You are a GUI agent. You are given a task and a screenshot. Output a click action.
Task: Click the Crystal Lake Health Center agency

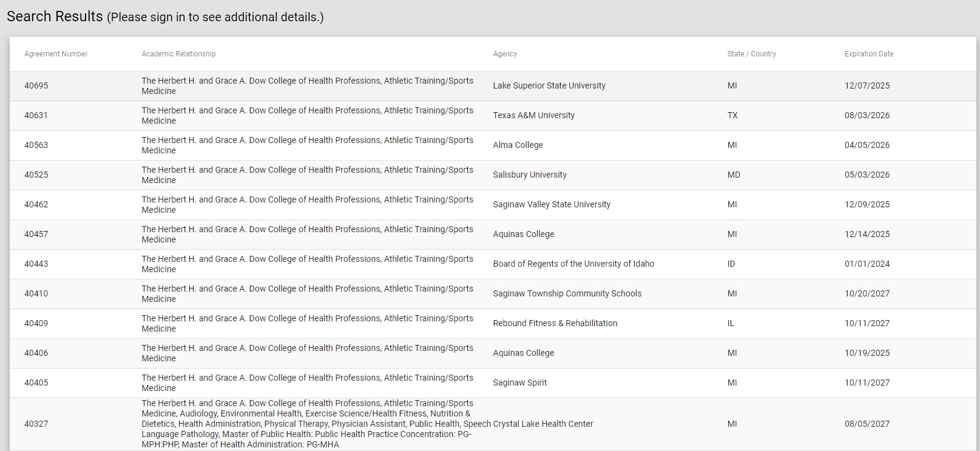pos(543,424)
